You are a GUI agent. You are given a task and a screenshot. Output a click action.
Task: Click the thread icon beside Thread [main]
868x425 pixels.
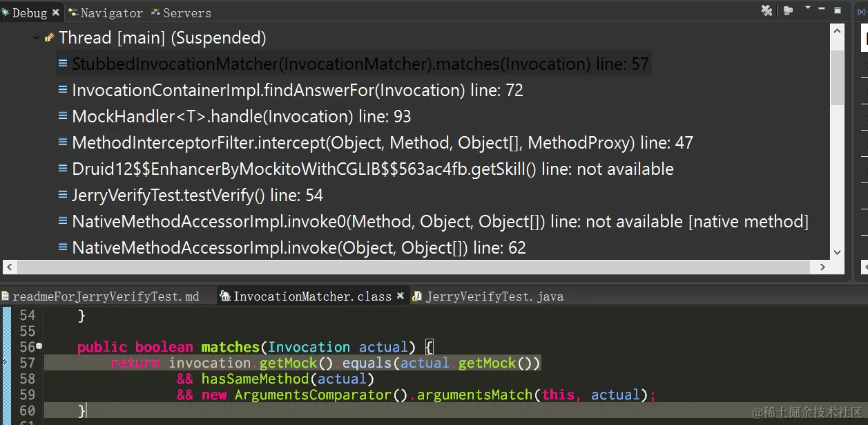[50, 38]
